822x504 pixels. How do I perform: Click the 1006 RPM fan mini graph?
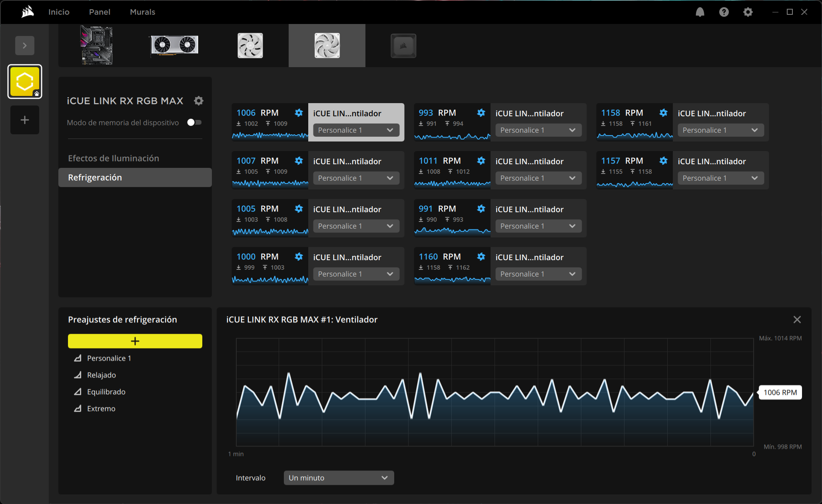point(270,136)
